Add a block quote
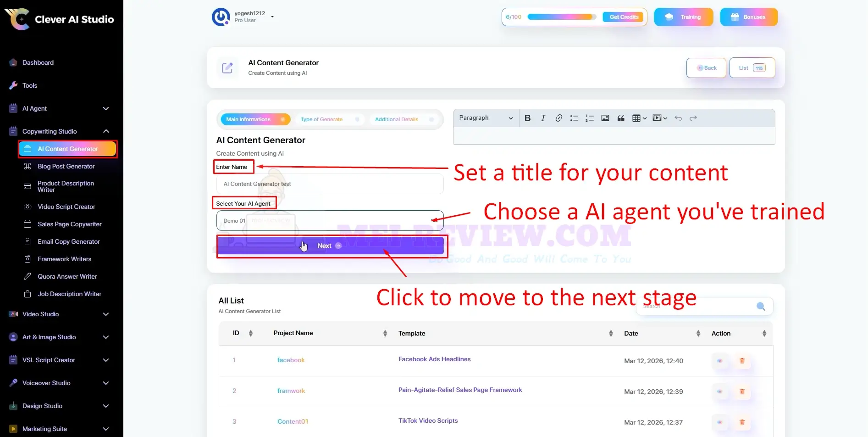868x437 pixels. (x=621, y=118)
